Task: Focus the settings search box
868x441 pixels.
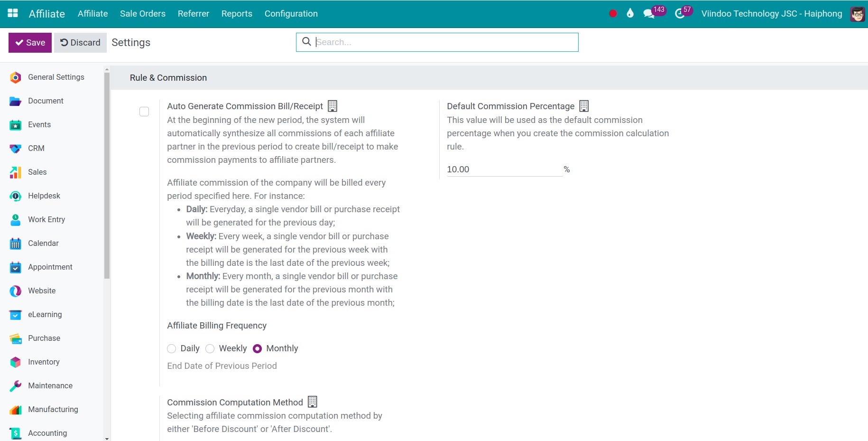Action: (437, 42)
